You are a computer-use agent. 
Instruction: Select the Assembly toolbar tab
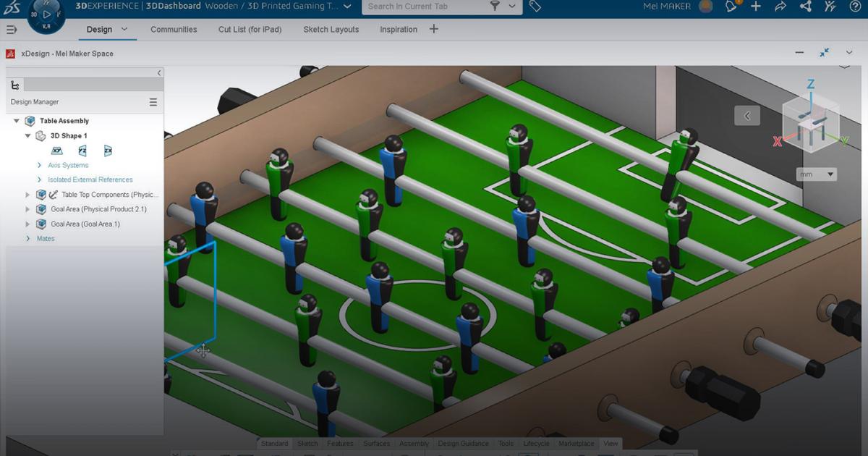[x=414, y=444]
